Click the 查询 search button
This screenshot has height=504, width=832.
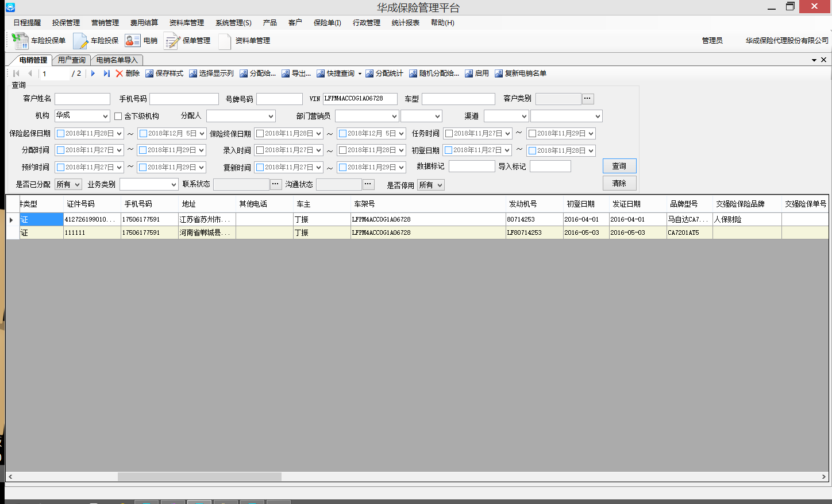[x=619, y=166]
